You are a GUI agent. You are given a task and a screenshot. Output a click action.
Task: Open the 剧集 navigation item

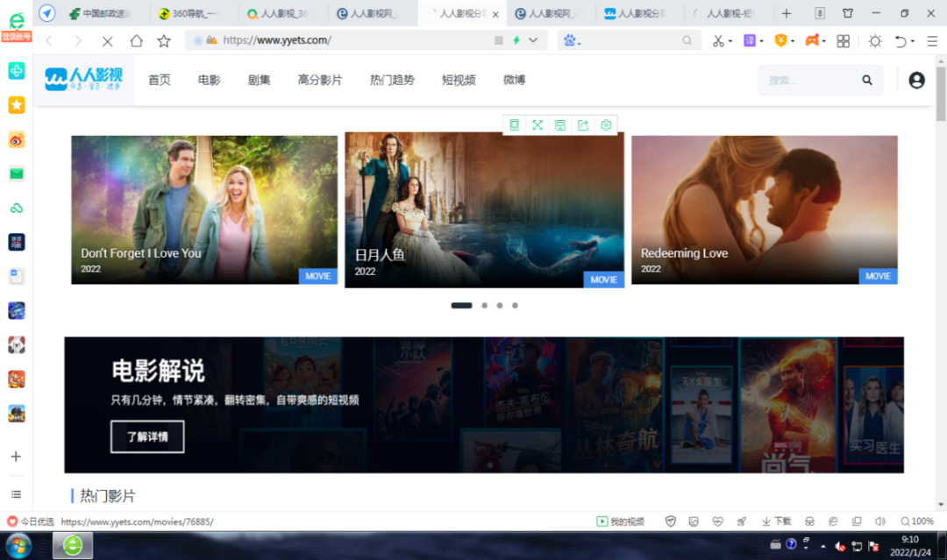click(x=259, y=80)
